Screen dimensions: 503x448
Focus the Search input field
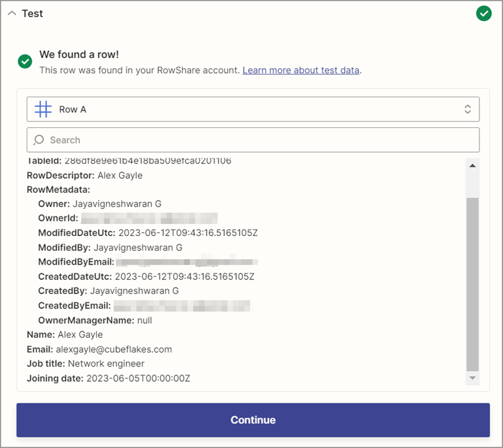point(254,140)
